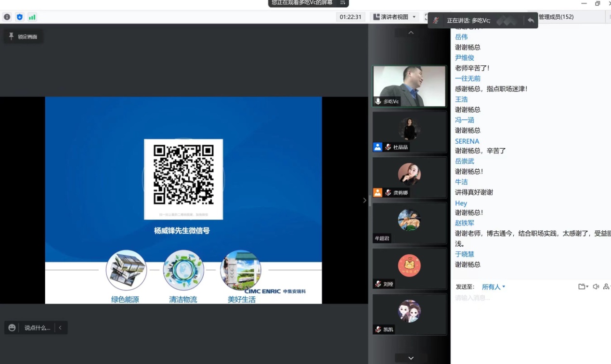The width and height of the screenshot is (611, 364).
Task: Click the reply arrow in the speaking popup
Action: pos(531,20)
